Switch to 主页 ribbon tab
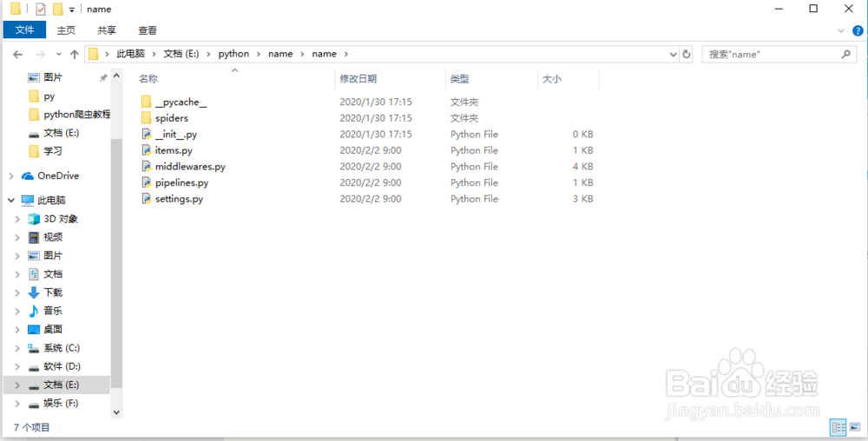The image size is (868, 441). (x=66, y=30)
